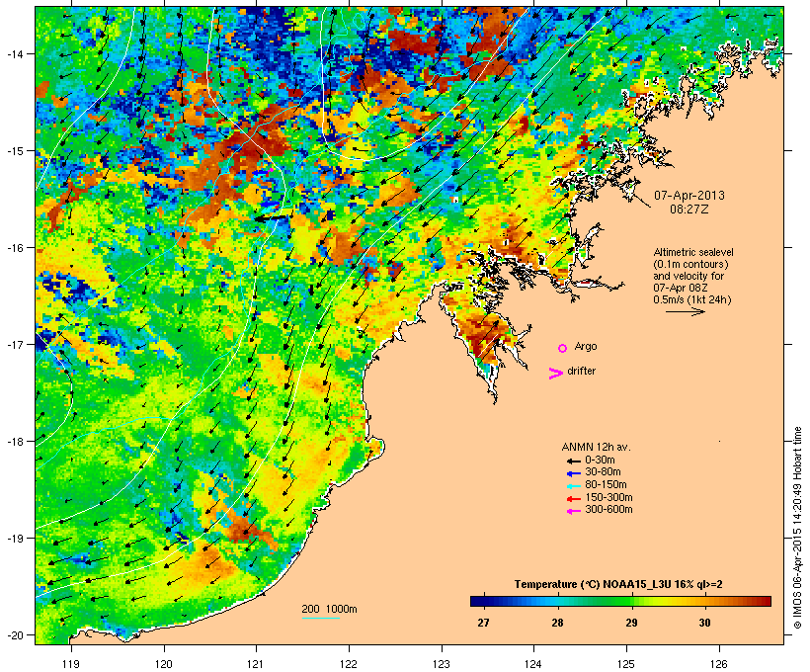Click the '30-80m' depth label
This screenshot has height=672, width=810.
coord(603,472)
